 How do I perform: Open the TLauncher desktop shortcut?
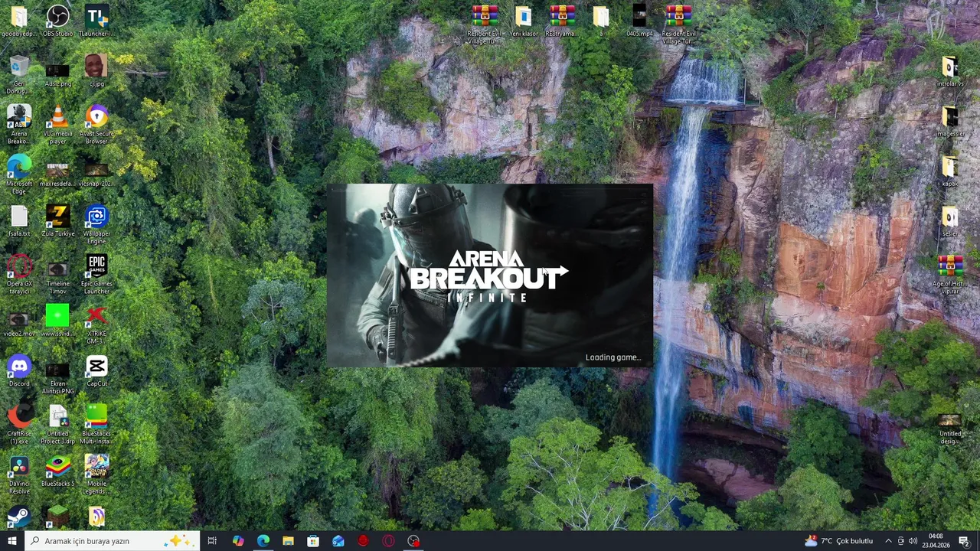pyautogui.click(x=96, y=21)
